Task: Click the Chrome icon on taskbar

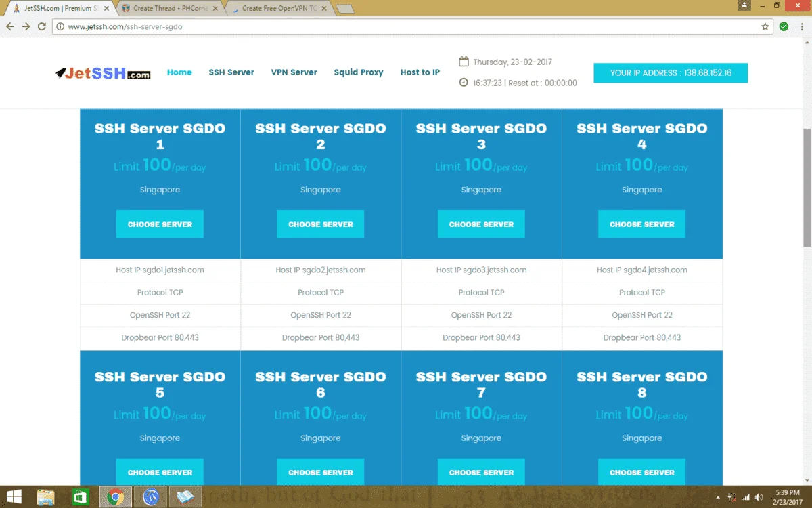Action: pos(115,497)
